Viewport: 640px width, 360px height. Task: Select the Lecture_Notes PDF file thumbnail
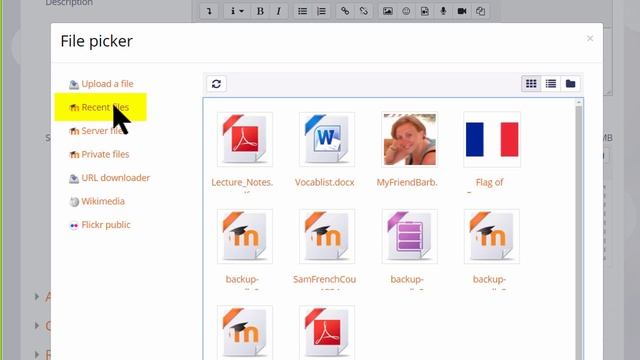pos(245,140)
